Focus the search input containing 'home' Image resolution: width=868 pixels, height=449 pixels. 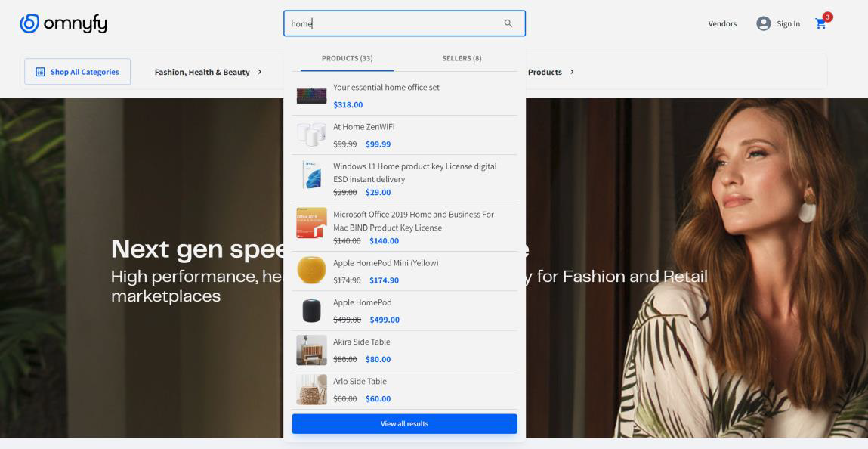point(404,23)
